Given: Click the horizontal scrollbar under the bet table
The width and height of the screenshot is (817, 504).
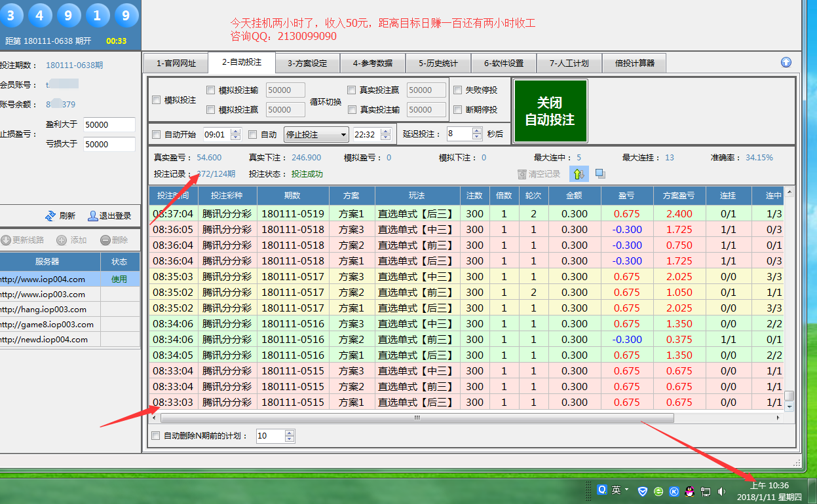Looking at the screenshot, I should 417,418.
